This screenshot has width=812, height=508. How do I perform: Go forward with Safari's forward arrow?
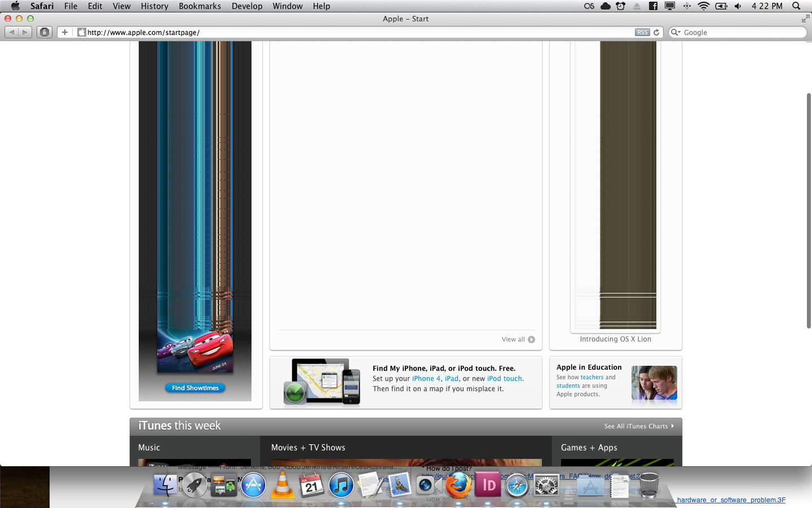(25, 32)
